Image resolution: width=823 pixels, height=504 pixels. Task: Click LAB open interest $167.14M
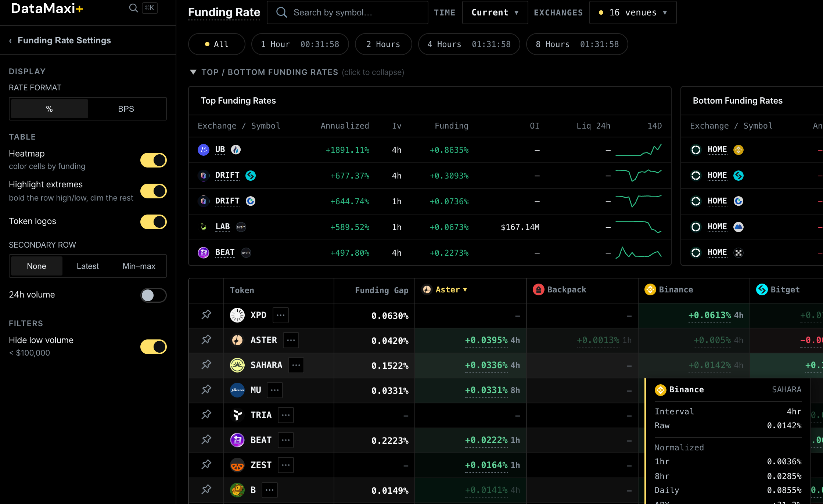click(x=520, y=227)
